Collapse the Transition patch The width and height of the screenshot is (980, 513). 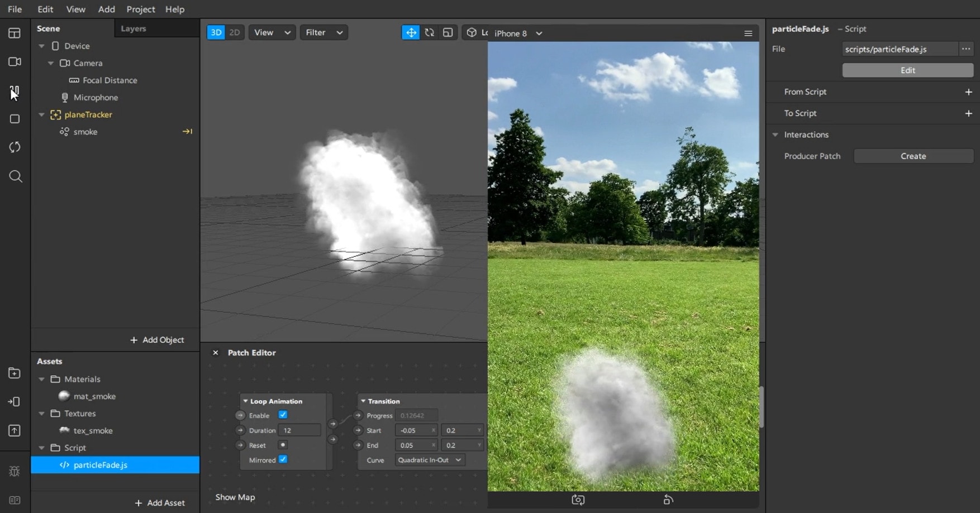(363, 401)
